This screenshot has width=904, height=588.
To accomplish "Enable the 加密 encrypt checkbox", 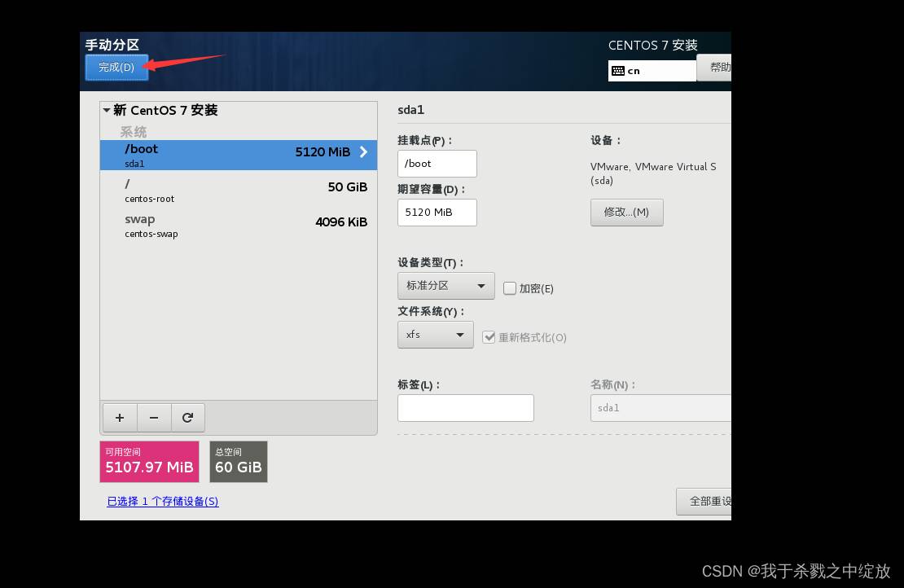I will point(510,288).
